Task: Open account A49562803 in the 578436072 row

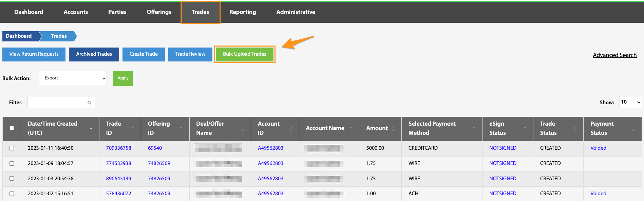Action: (x=270, y=194)
